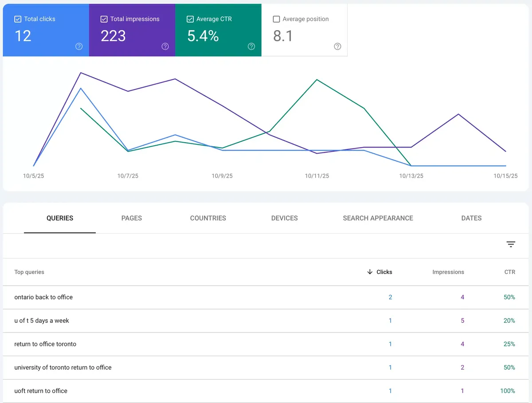
Task: Disable the Total impressions metric
Action: [x=104, y=19]
